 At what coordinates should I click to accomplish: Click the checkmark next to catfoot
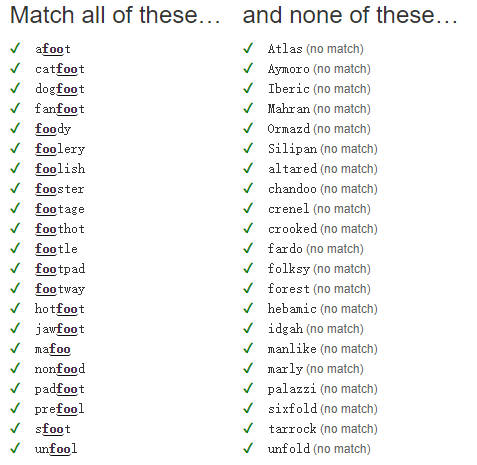pos(15,68)
